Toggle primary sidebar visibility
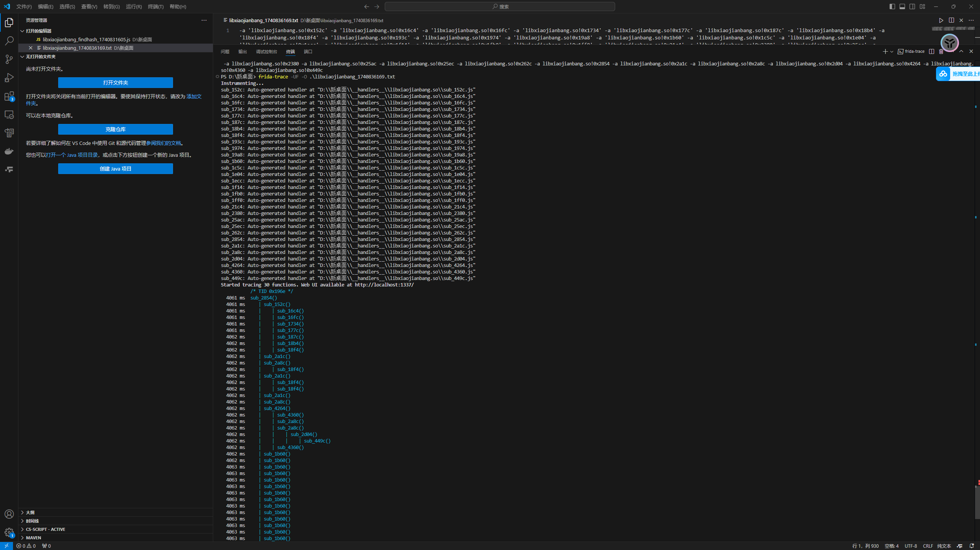The image size is (980, 550). (x=892, y=7)
